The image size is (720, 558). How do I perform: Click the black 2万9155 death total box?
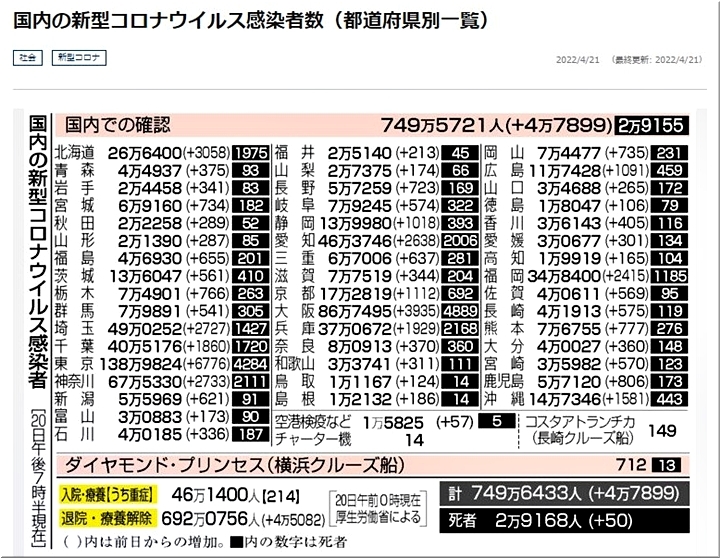coord(650,126)
